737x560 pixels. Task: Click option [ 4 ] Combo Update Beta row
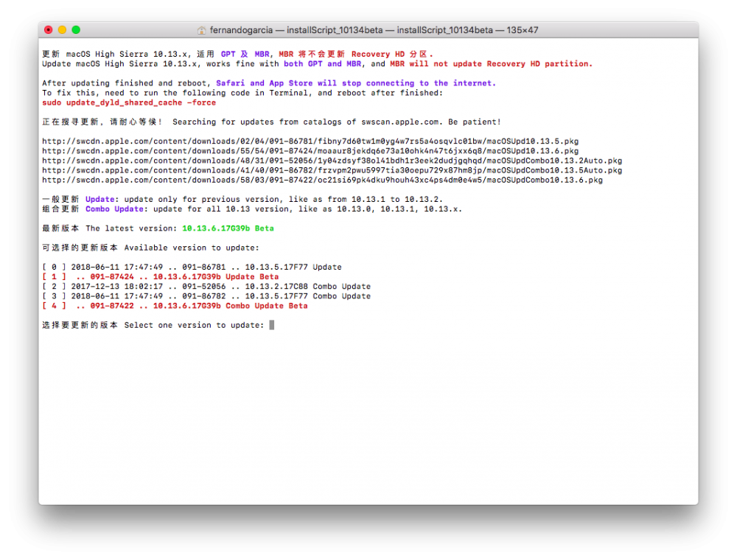(x=175, y=306)
